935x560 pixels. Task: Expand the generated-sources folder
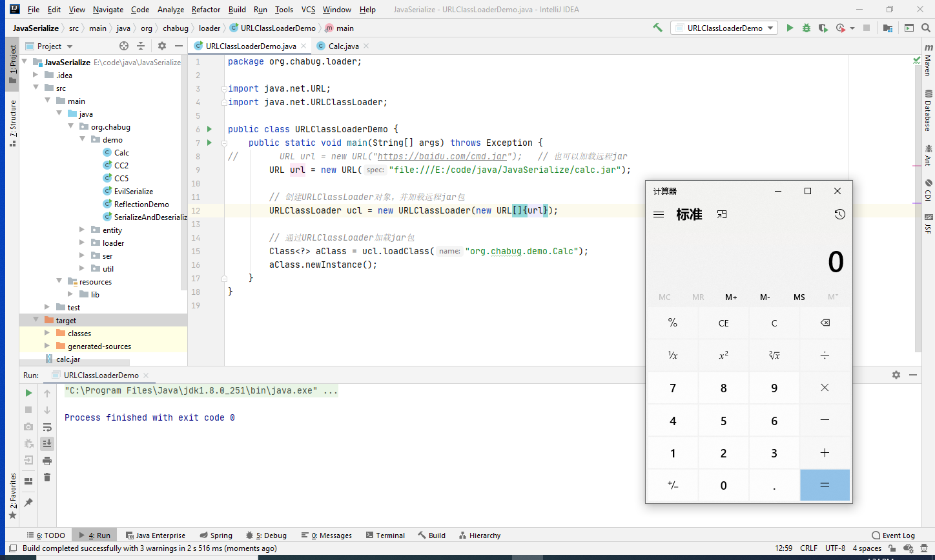coord(47,346)
